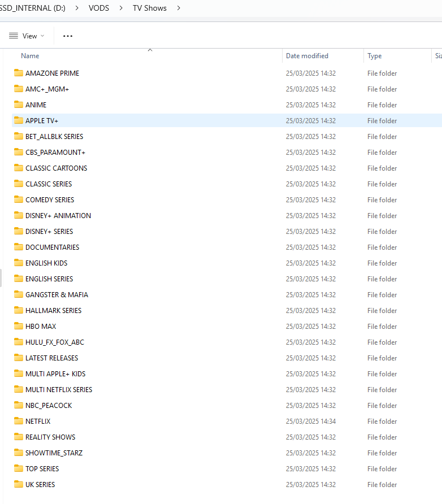Select the GANGSTER & MAFIA folder name
This screenshot has height=504, width=442.
click(x=57, y=295)
